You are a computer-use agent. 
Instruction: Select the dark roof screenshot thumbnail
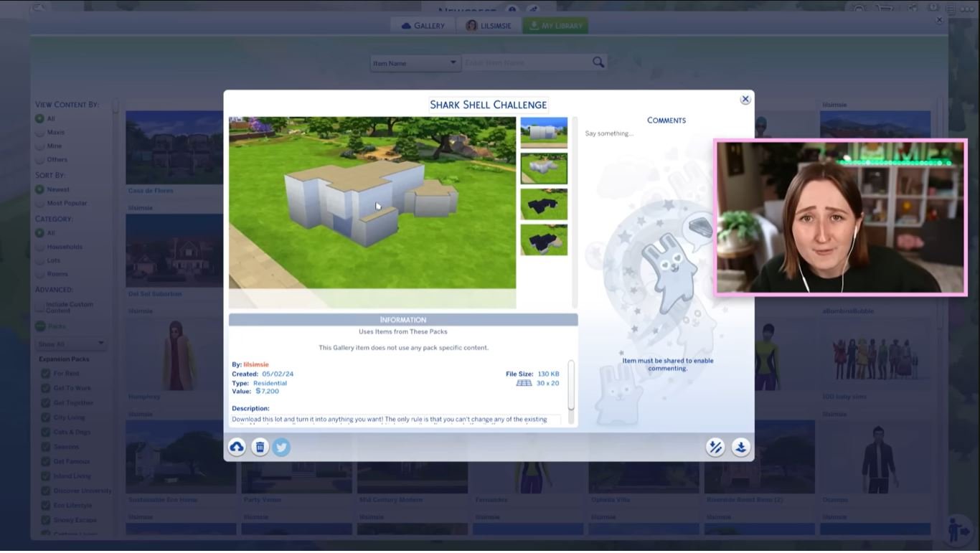coord(544,204)
